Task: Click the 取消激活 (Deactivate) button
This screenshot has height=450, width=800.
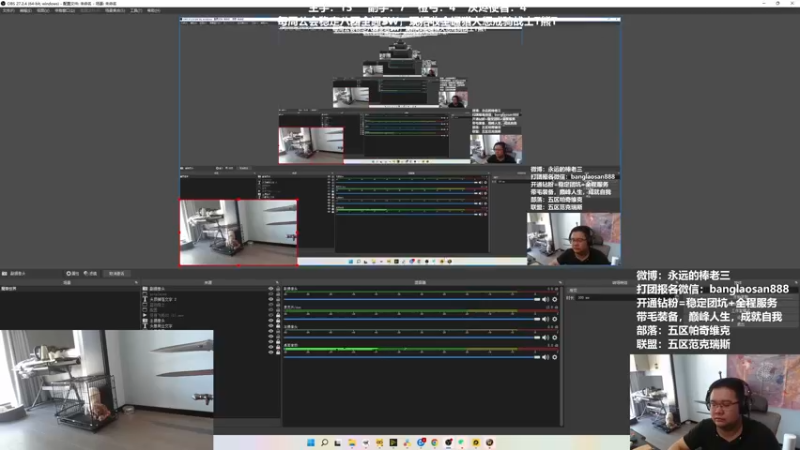Action: (117, 273)
